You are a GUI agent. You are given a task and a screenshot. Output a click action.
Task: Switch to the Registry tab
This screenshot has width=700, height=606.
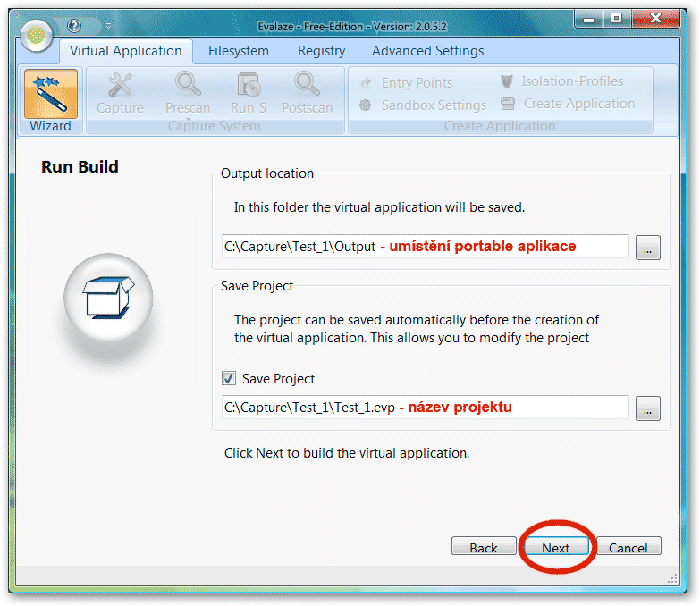pos(322,51)
